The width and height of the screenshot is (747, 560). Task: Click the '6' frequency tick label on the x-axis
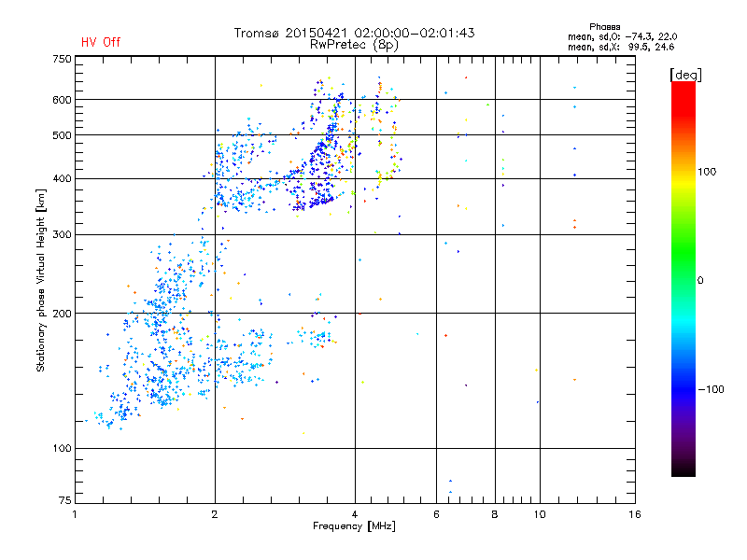436,514
